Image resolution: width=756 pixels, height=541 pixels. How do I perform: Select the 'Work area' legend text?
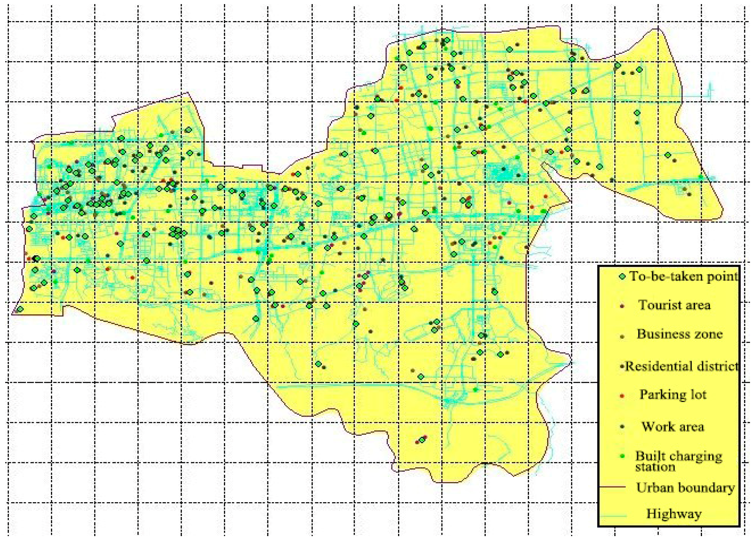673,426
